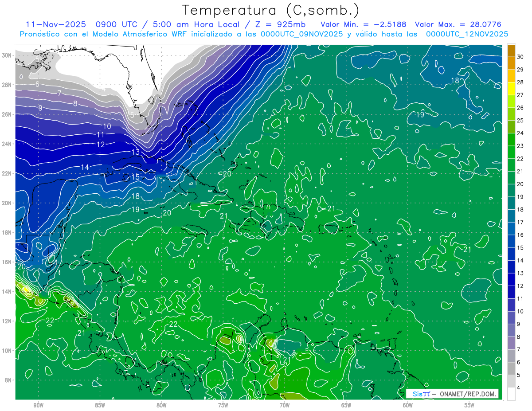The width and height of the screenshot is (532, 411).
Task: Click the purple colorbar swatch between 7 and 8
Action: [x=511, y=343]
